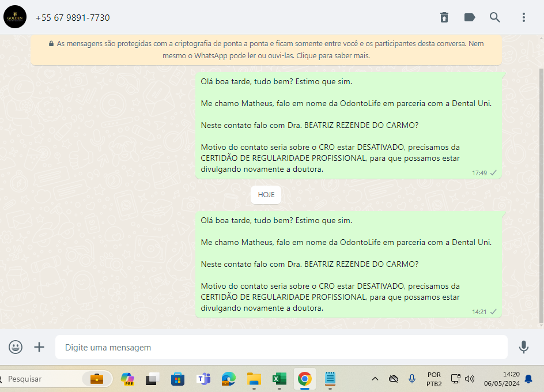
Task: Select the message sent at 17:49
Action: pyautogui.click(x=348, y=125)
